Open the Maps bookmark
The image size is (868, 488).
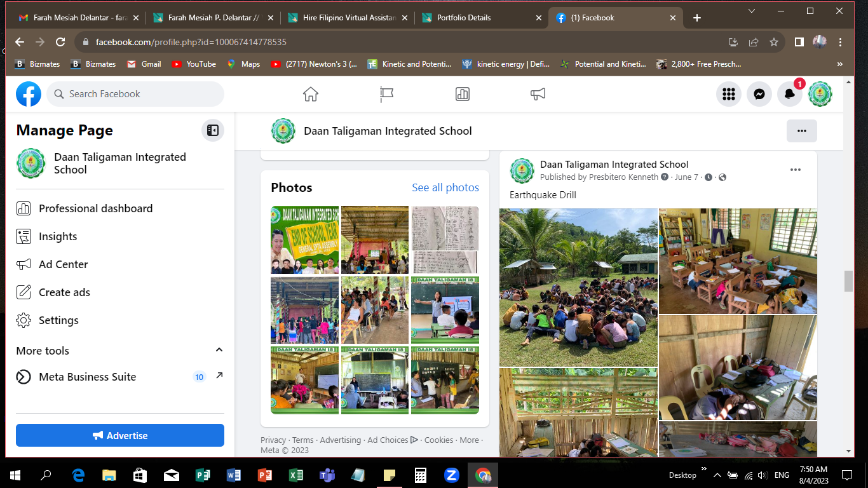point(243,64)
